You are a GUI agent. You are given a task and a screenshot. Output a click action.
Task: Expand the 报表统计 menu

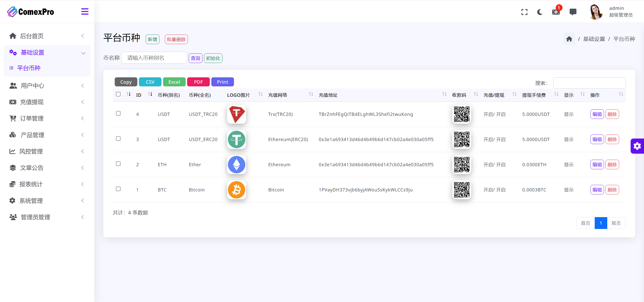[x=47, y=184]
